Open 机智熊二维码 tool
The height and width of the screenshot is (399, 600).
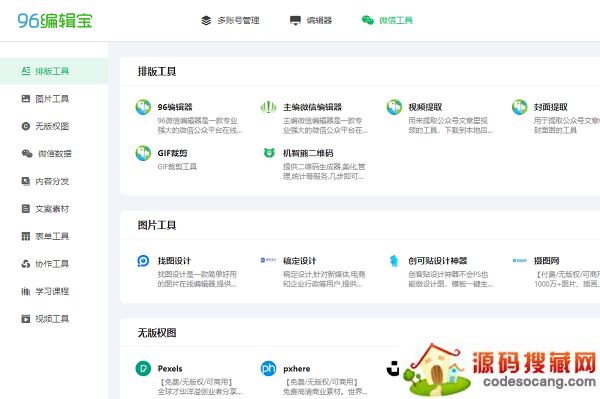tap(308, 153)
